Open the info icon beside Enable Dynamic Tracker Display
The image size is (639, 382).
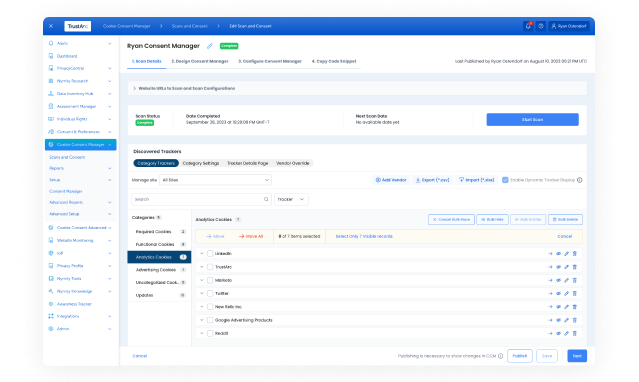click(580, 180)
